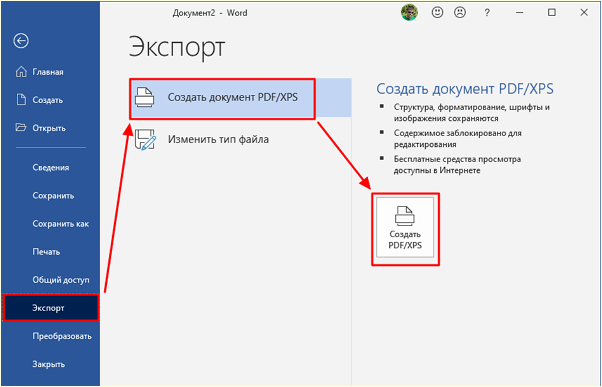Open the user account avatar
Image resolution: width=602 pixels, height=387 pixels.
click(409, 13)
